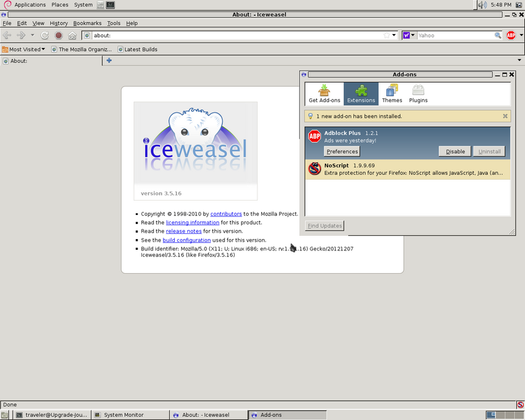This screenshot has height=420, width=525.
Task: Click Find Updates button
Action: coord(324,226)
